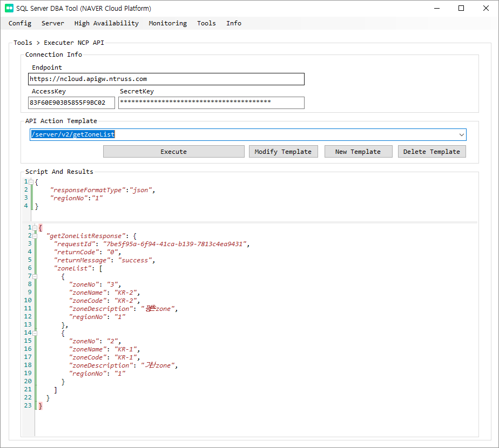Image resolution: width=499 pixels, height=448 pixels.
Task: Collapse result JSON root fold at line 1
Action: [x=35, y=228]
